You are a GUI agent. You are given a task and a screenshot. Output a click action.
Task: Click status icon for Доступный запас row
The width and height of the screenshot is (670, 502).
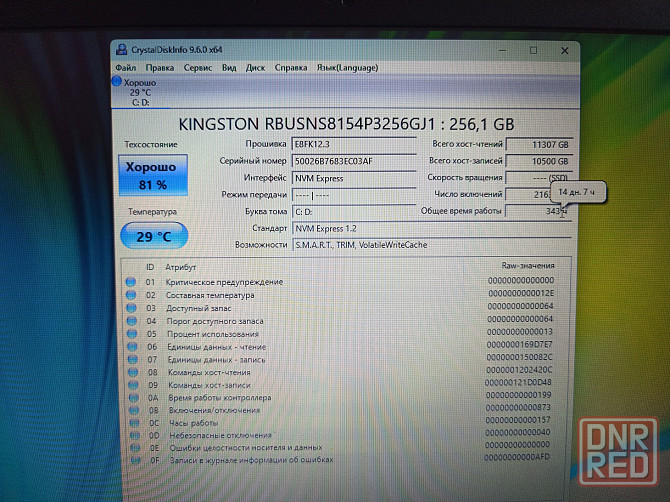click(132, 308)
